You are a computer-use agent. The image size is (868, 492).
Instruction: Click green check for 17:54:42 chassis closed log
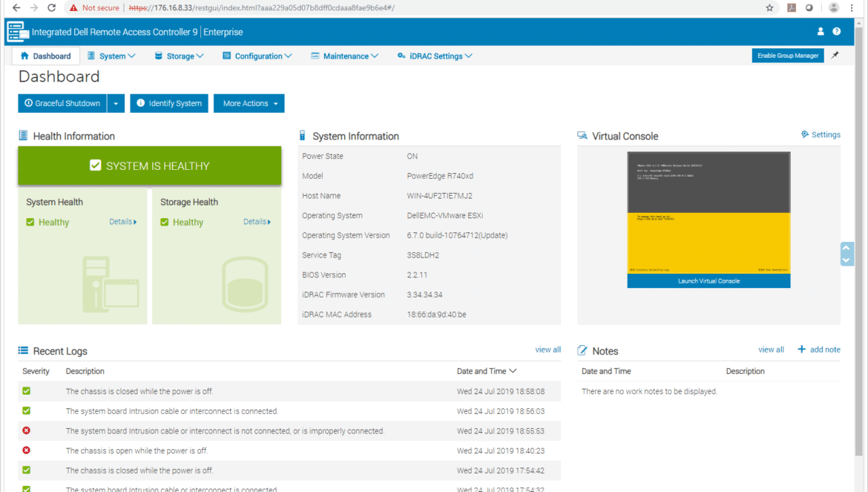(x=26, y=470)
